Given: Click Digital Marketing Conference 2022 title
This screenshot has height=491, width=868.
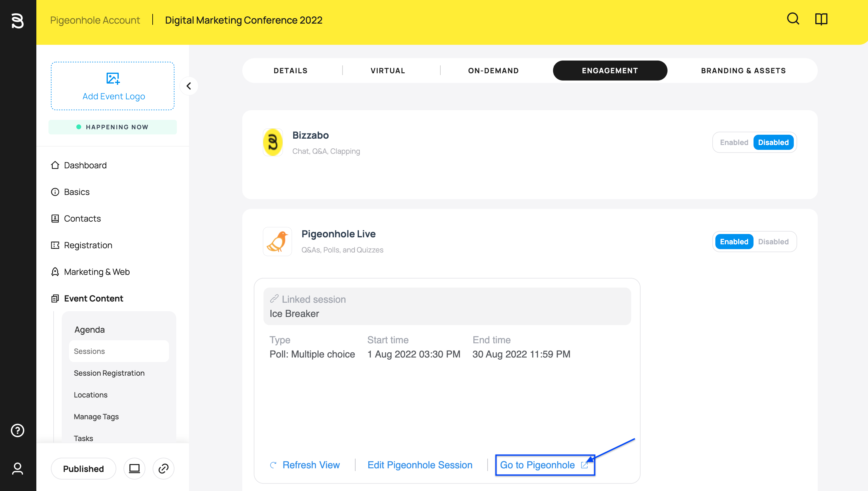Looking at the screenshot, I should pyautogui.click(x=244, y=20).
